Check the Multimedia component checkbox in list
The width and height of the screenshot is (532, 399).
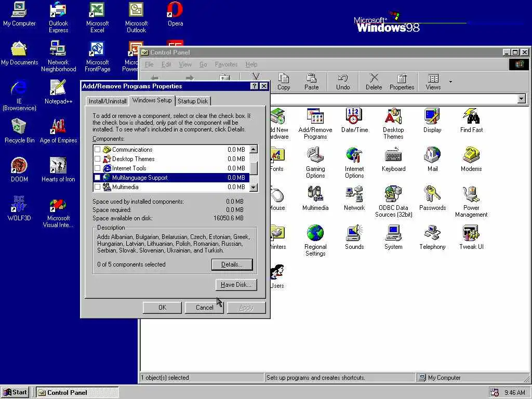[97, 187]
